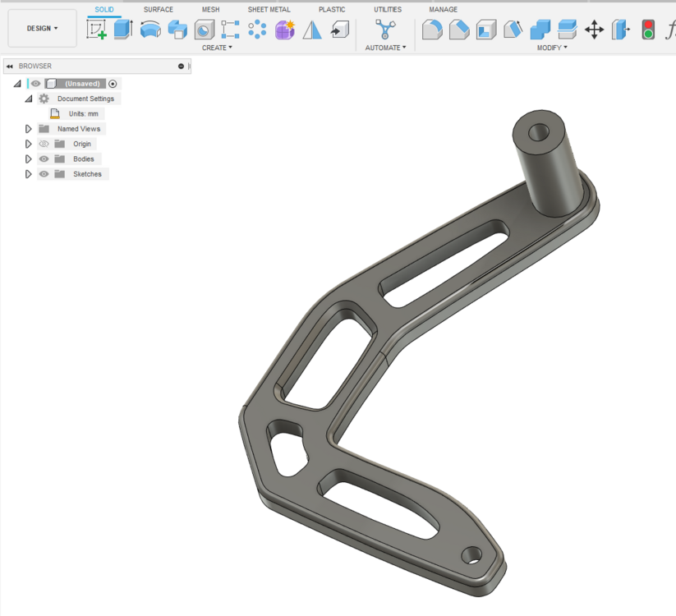
Task: Switch to the Sheet Metal tab
Action: coord(269,9)
